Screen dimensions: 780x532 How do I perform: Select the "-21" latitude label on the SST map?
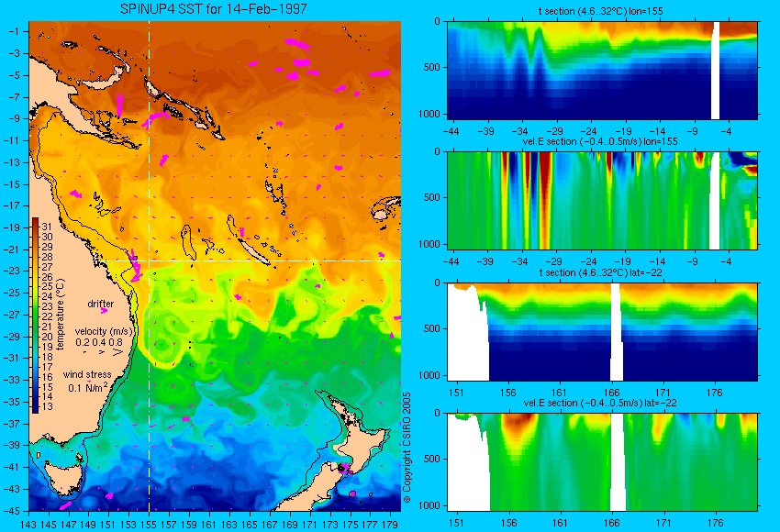coord(12,249)
